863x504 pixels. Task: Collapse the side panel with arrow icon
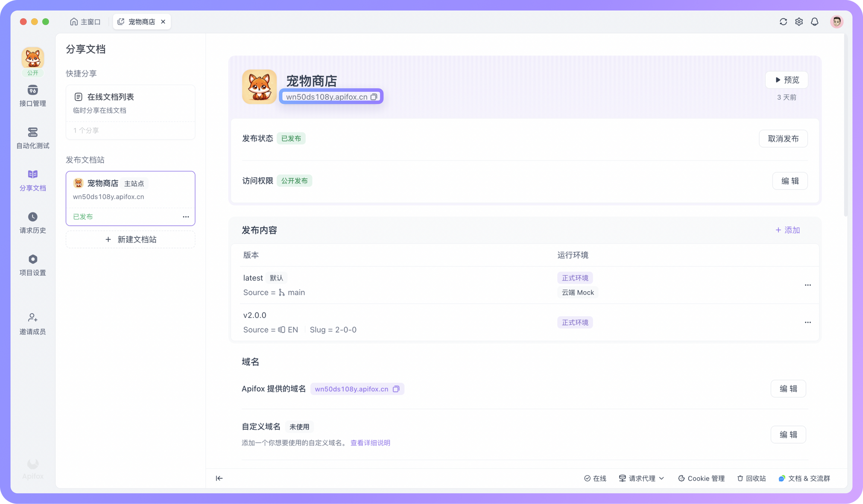[x=219, y=478]
